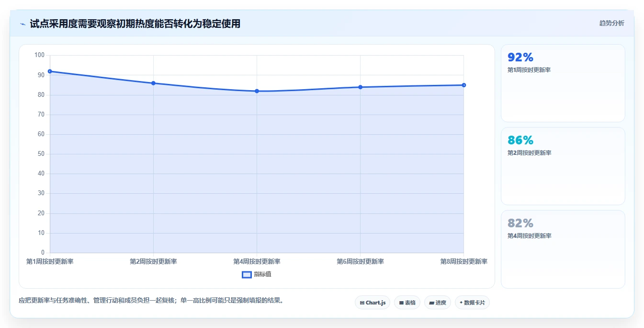This screenshot has width=644, height=328.
Task: Click the y-axis label 50
Action: point(41,154)
